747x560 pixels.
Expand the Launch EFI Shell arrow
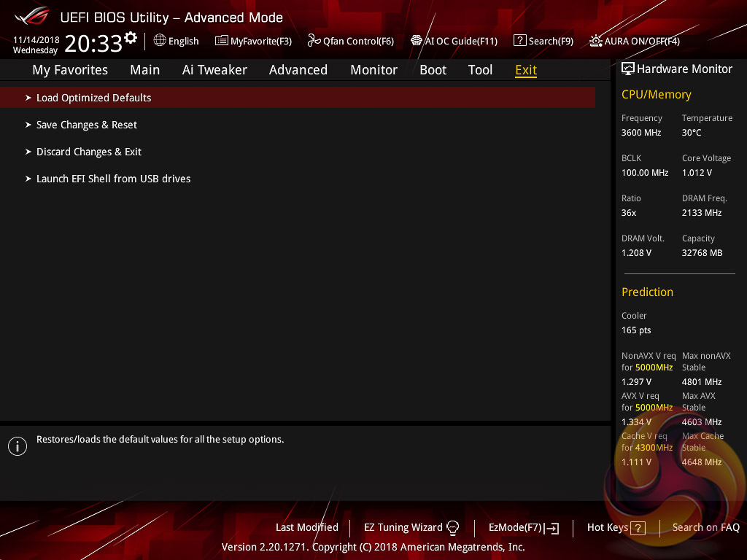click(x=28, y=179)
